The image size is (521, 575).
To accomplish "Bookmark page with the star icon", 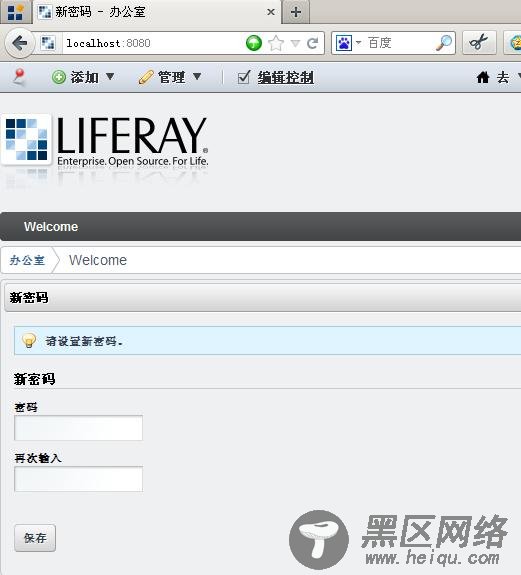I will click(276, 43).
